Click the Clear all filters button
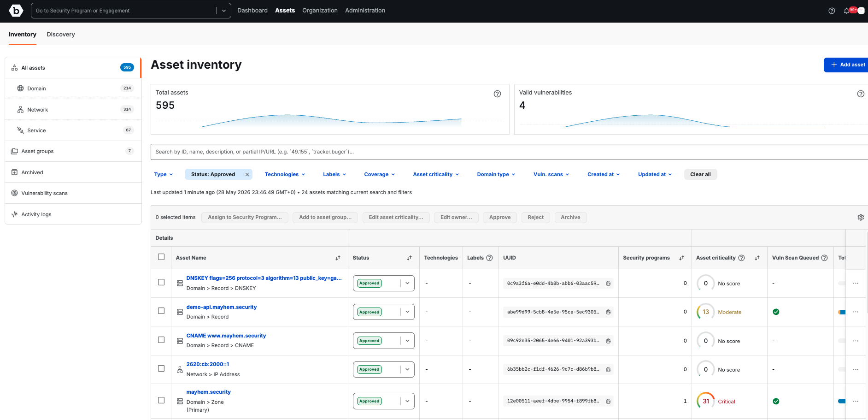The image size is (868, 420). (x=700, y=174)
